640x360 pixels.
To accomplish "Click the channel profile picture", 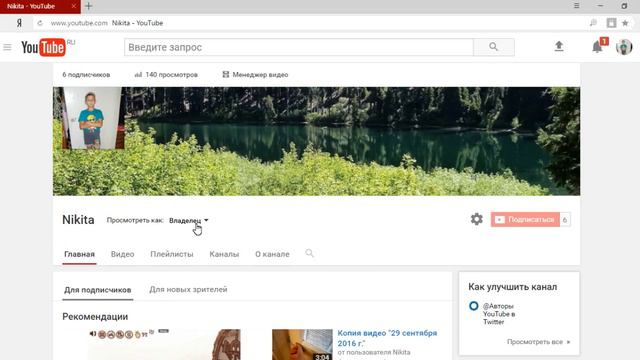I will 92,118.
